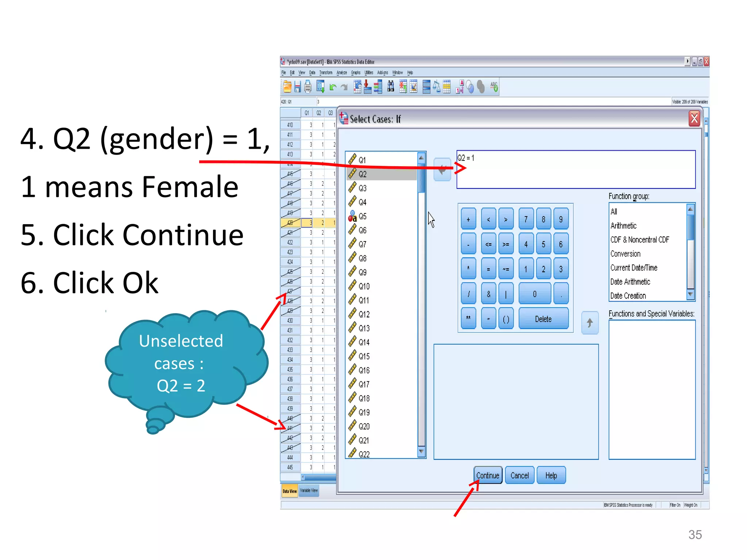This screenshot has width=747, height=560.
Task: Click the plus sign keypad button
Action: [x=468, y=219]
